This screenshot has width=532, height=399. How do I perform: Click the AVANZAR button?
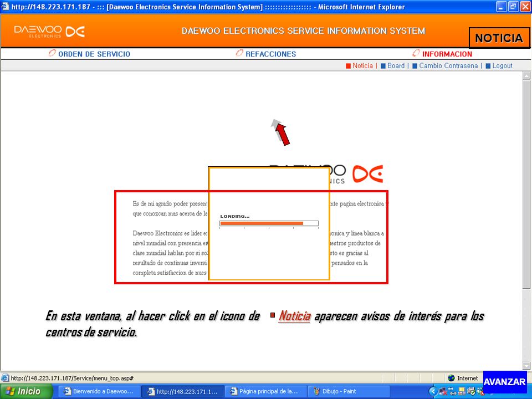(x=504, y=382)
